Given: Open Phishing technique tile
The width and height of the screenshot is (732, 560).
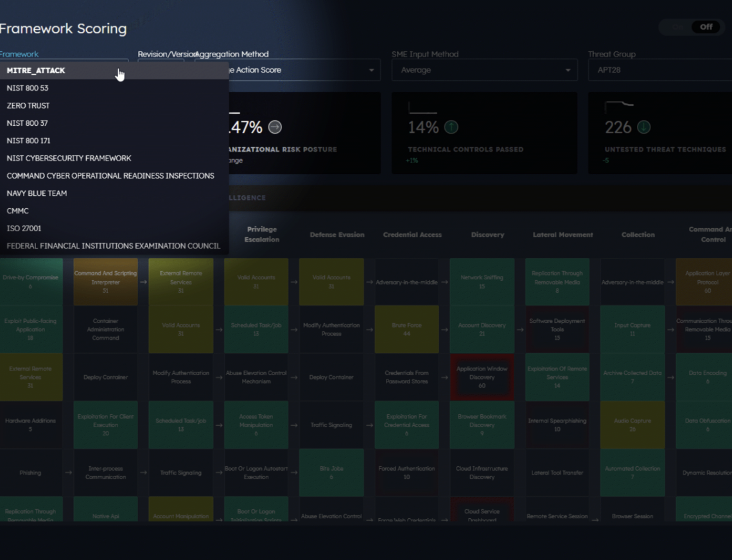Looking at the screenshot, I should click(x=31, y=473).
